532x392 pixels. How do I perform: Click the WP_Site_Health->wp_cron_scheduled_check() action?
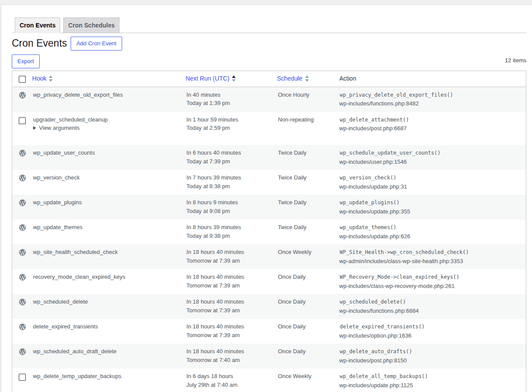point(404,252)
